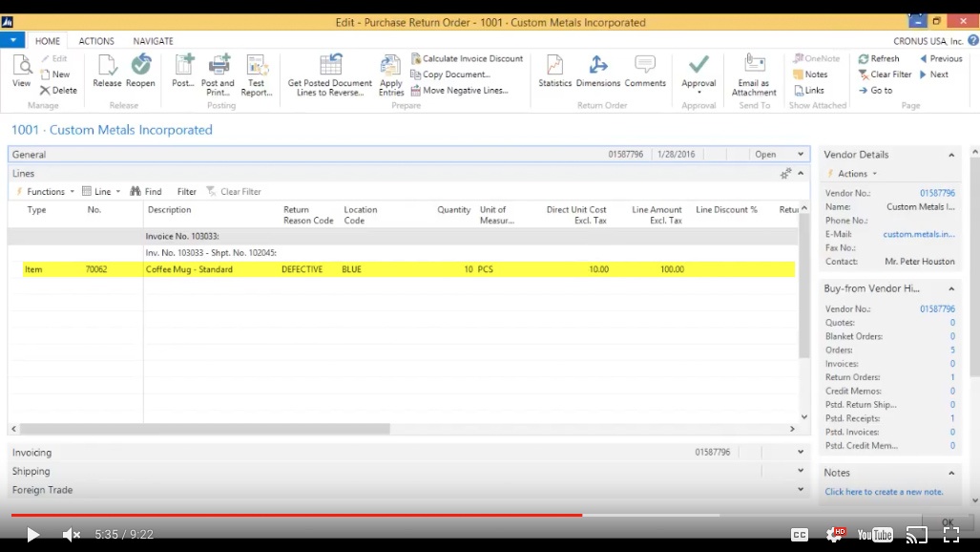Open Copy Document
The image size is (980, 552).
point(450,74)
